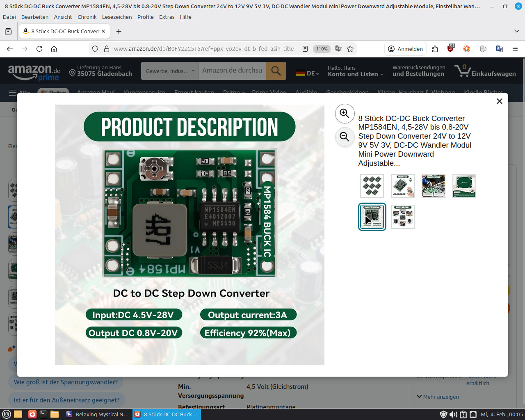Viewport: 525px width, 420px height.
Task: Select the thumbnail with hand holding module
Action: [x=403, y=186]
